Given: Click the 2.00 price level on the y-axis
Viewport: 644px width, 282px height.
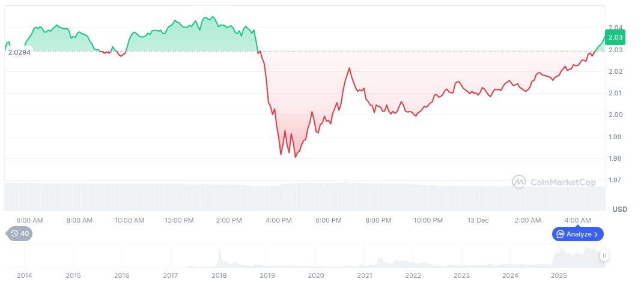Looking at the screenshot, I should coord(615,115).
